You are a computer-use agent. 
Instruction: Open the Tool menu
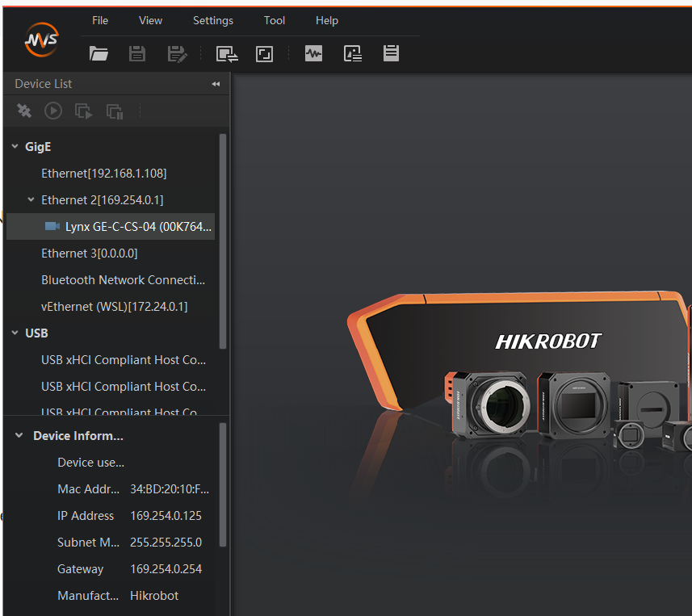click(275, 21)
